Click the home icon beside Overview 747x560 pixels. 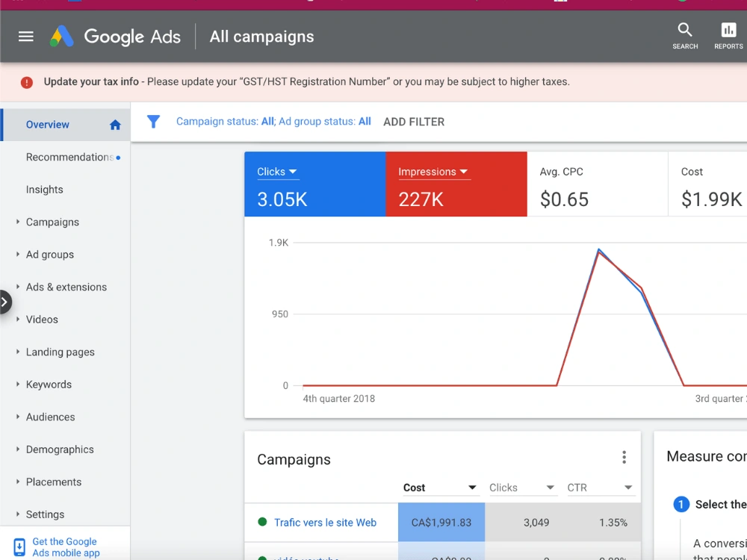[x=115, y=125]
